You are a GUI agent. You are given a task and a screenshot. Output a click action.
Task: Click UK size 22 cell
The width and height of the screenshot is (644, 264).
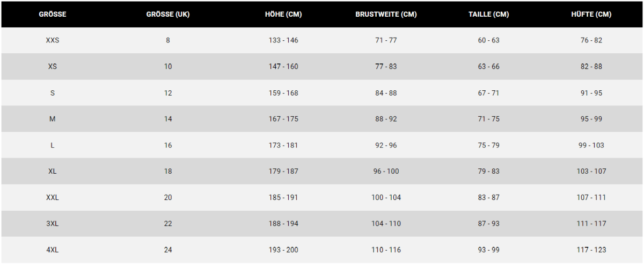click(x=168, y=224)
